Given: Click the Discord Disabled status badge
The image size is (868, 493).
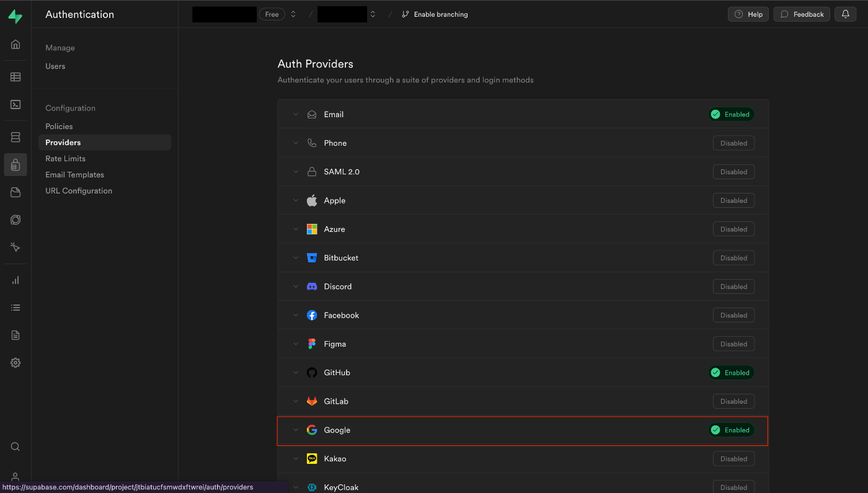Looking at the screenshot, I should click(733, 286).
